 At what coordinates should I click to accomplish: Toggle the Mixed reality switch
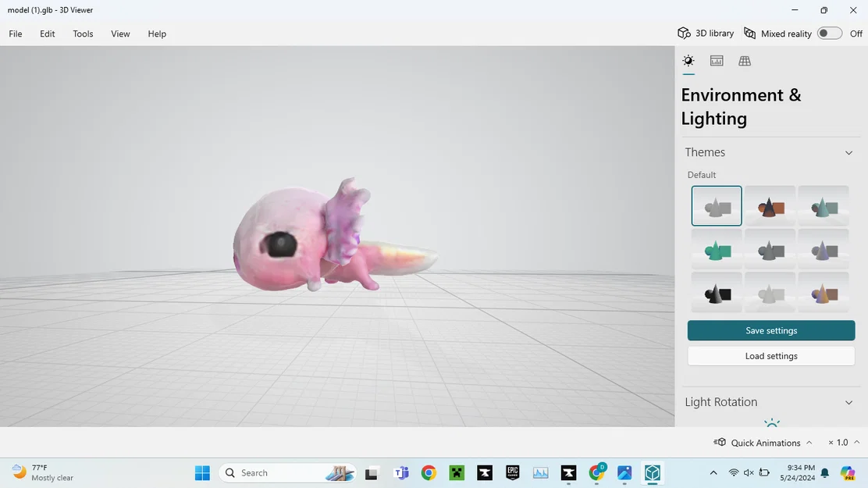[x=829, y=34]
